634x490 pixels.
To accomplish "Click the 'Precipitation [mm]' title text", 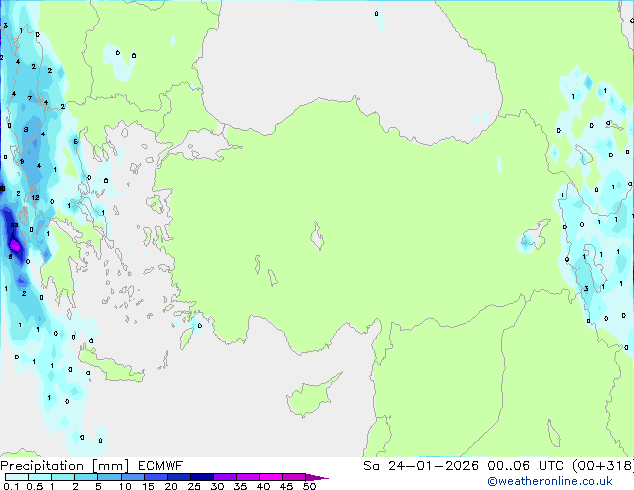I will [65, 466].
